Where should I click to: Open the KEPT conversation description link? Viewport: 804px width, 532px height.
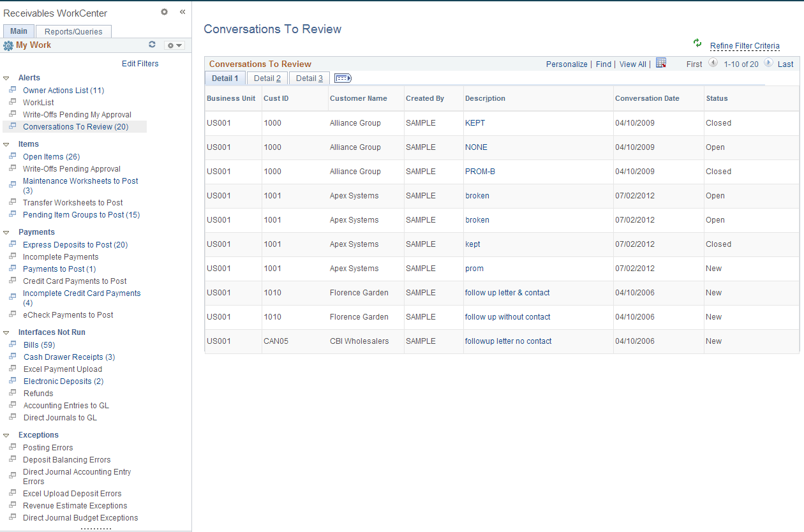click(475, 123)
